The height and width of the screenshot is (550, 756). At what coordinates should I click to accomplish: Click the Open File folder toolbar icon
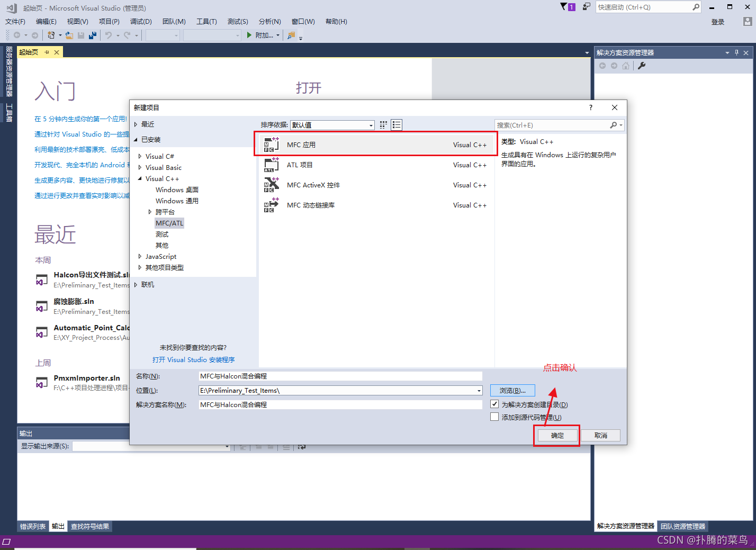click(x=69, y=35)
